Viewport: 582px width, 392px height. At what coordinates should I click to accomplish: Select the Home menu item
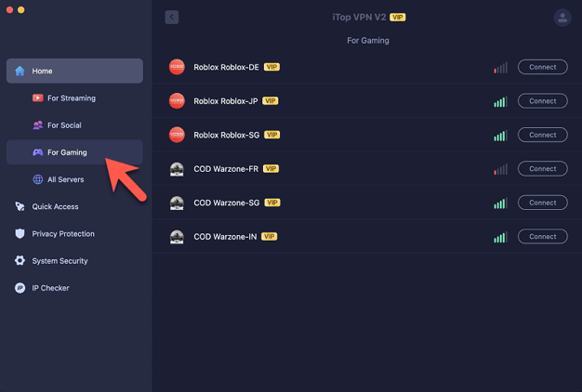pos(74,71)
